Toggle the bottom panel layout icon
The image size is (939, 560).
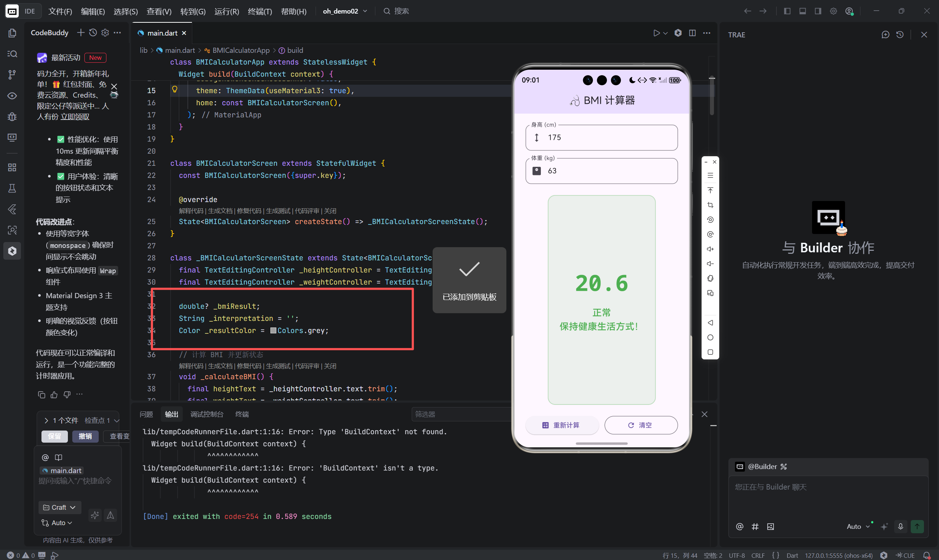[x=803, y=11]
